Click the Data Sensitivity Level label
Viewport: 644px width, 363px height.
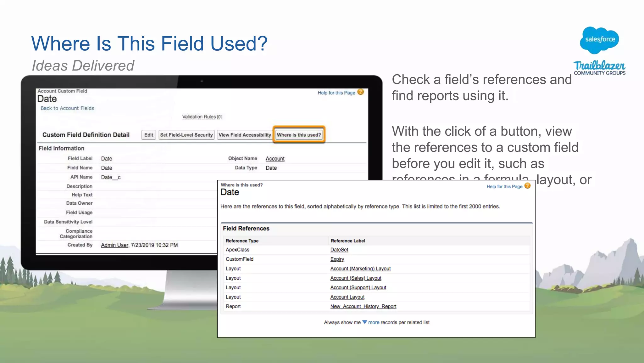point(68,222)
